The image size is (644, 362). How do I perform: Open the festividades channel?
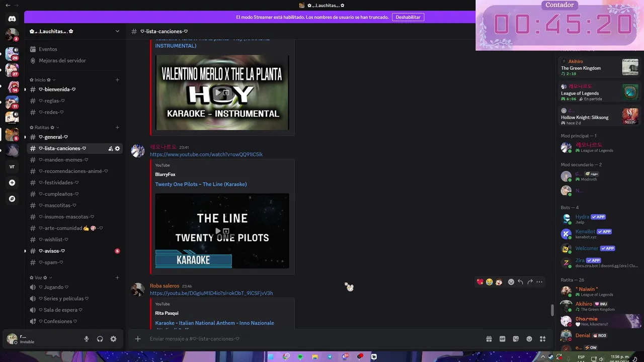[74, 183]
